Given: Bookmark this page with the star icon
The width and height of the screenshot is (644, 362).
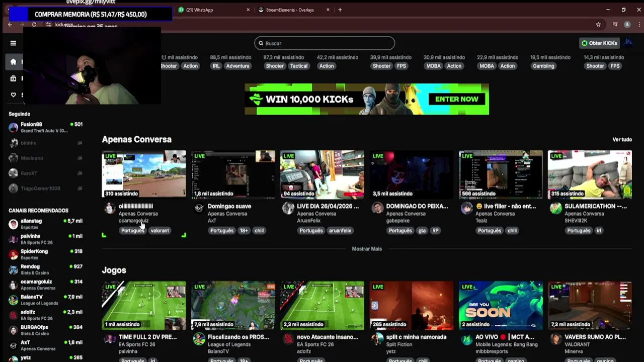Looking at the screenshot, I should tap(598, 24).
